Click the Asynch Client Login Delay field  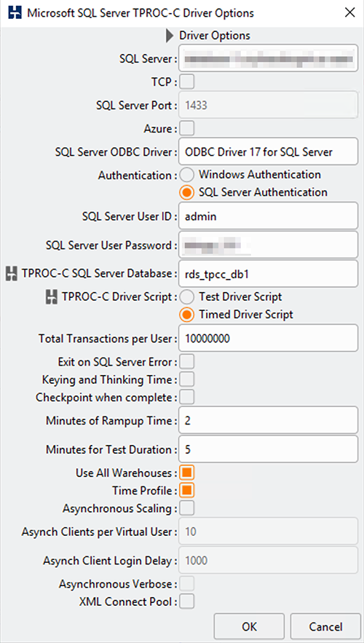click(x=268, y=560)
